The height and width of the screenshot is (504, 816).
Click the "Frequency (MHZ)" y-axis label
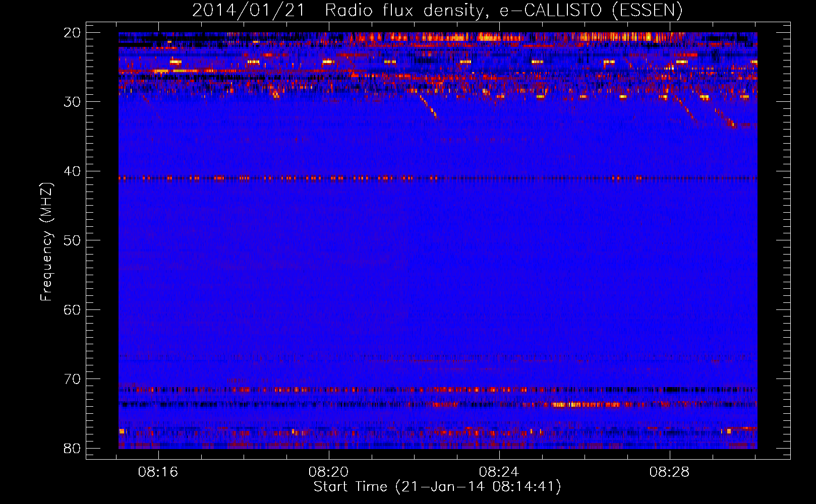coord(46,242)
